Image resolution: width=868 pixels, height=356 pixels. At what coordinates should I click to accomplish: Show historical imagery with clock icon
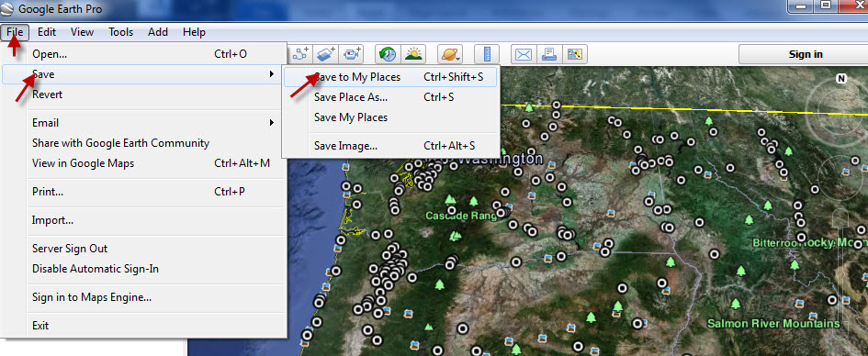(x=388, y=54)
